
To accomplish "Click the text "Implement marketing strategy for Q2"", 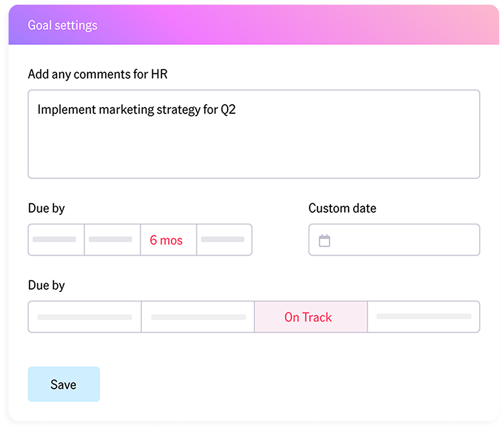I will point(137,110).
